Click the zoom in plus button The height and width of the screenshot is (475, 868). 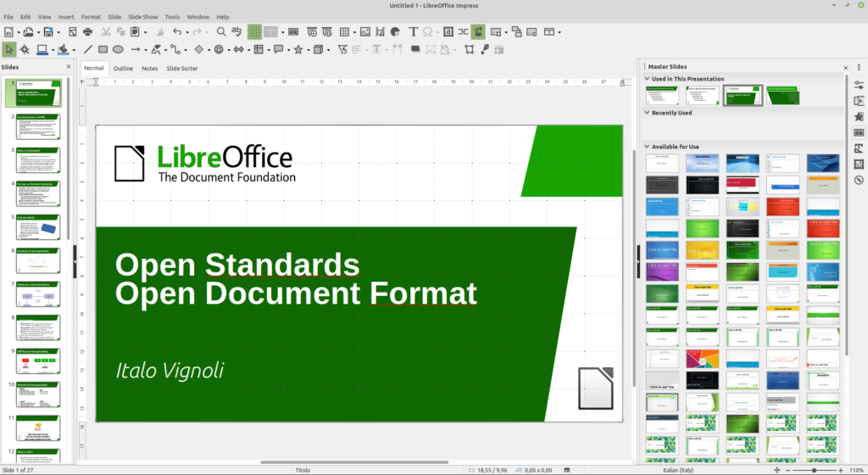(x=841, y=470)
